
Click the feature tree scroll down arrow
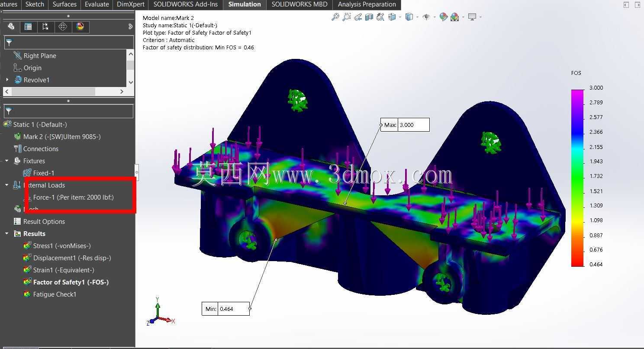130,82
